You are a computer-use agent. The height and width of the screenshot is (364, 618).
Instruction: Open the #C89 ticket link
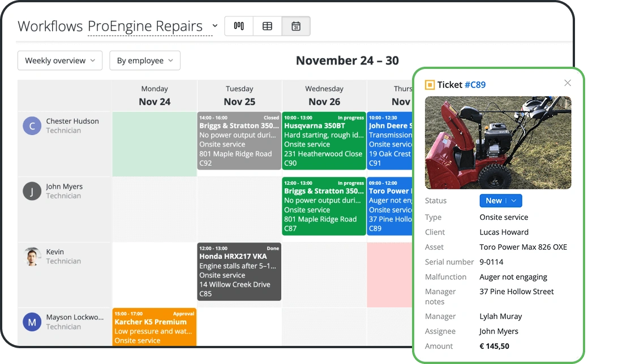(475, 85)
